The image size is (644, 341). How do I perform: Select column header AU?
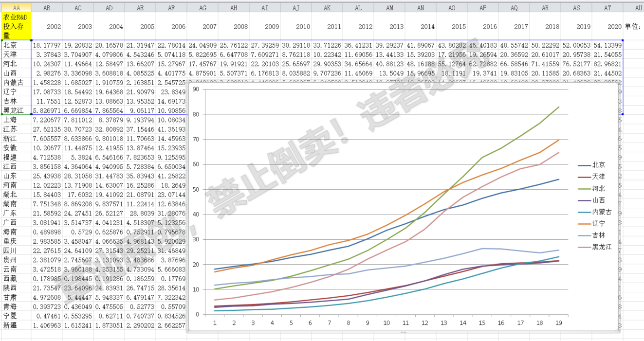(633, 8)
